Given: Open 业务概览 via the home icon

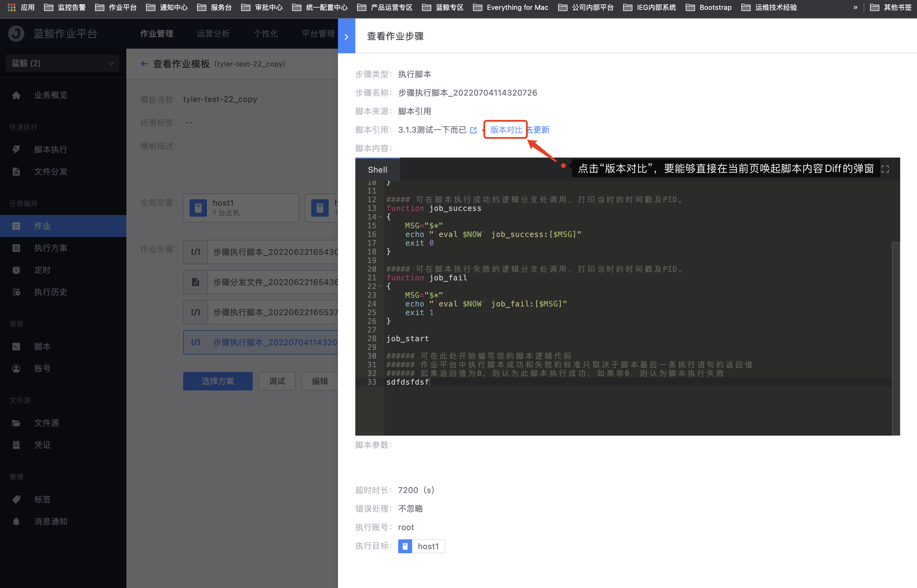Looking at the screenshot, I should coord(16,95).
